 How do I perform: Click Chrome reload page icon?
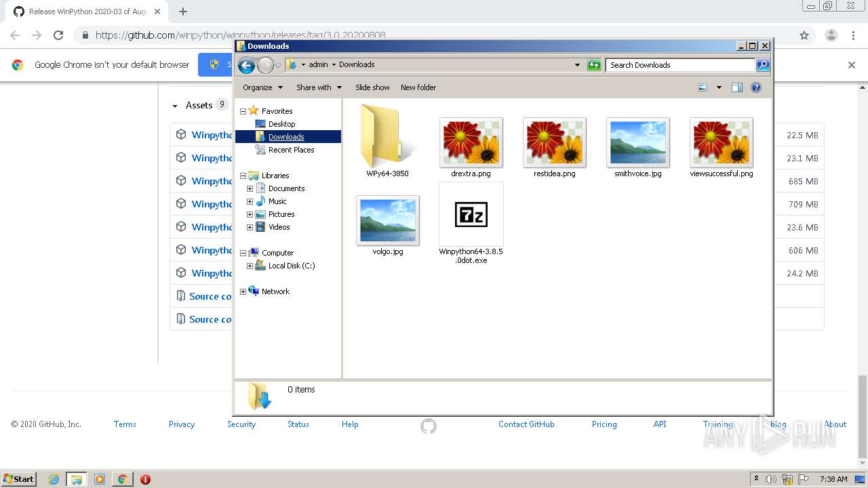(x=58, y=35)
